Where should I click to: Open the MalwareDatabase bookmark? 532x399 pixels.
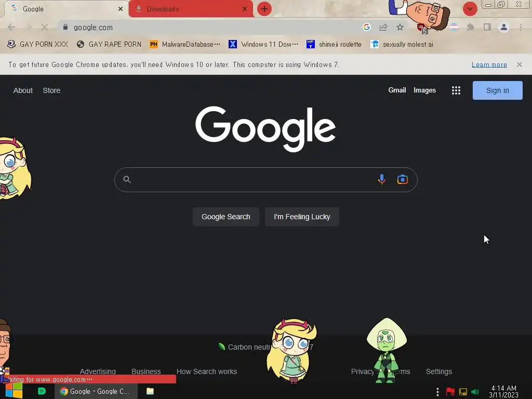pos(185,44)
